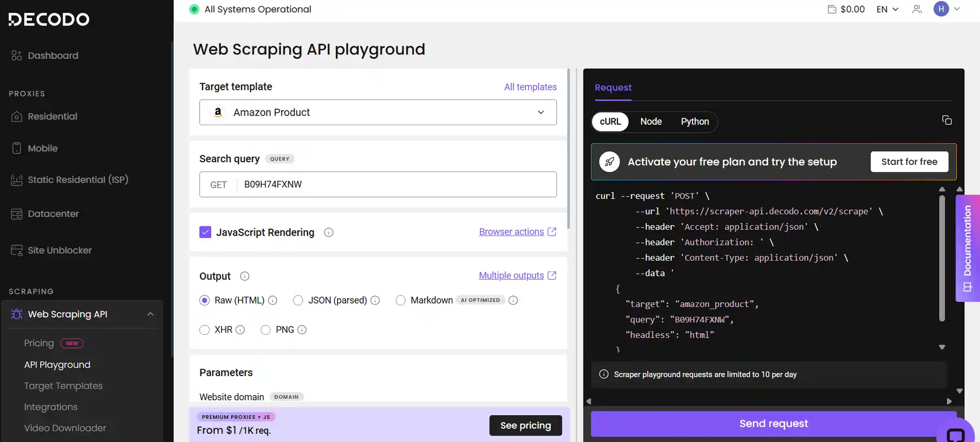Select XHR output radio button
Screen dimensions: 980x442
[x=205, y=330]
